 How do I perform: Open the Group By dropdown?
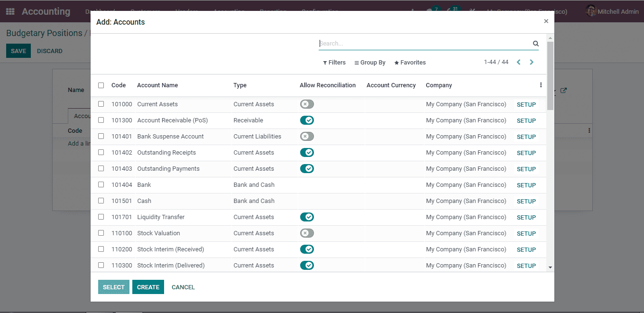coord(369,62)
